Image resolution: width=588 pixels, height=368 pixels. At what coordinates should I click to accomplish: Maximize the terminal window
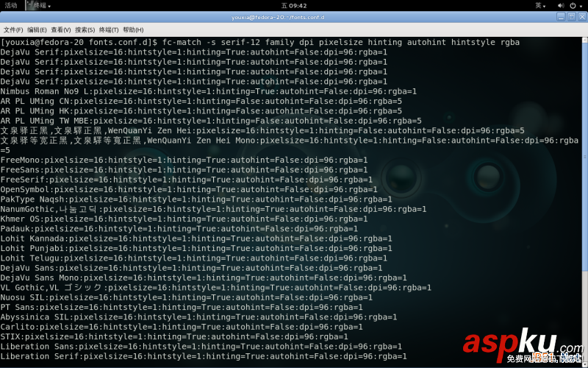[x=572, y=17]
